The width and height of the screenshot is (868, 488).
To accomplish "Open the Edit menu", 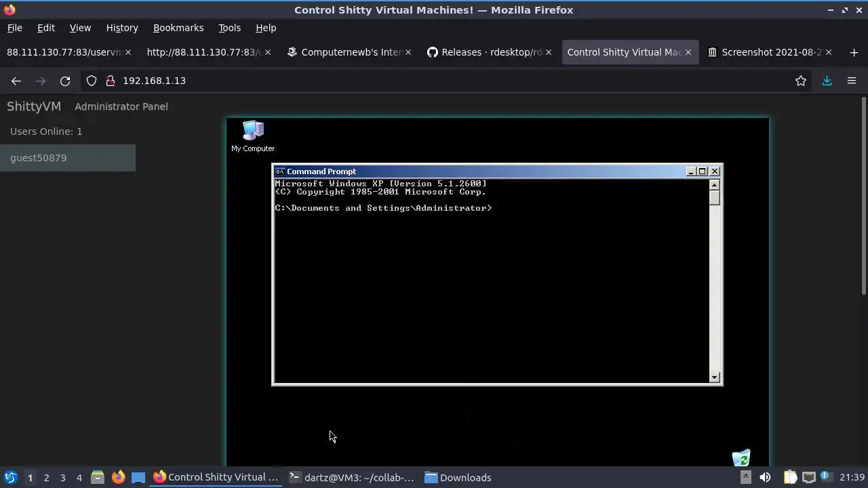I will (45, 28).
